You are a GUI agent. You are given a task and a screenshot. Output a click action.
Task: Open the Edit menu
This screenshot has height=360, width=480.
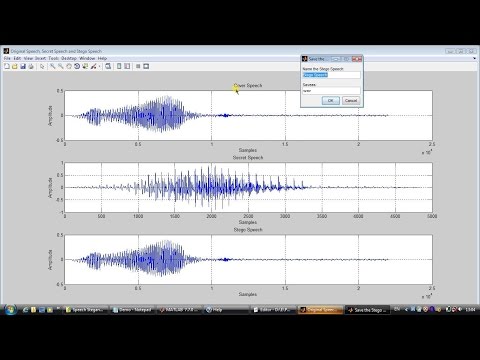pos(17,58)
